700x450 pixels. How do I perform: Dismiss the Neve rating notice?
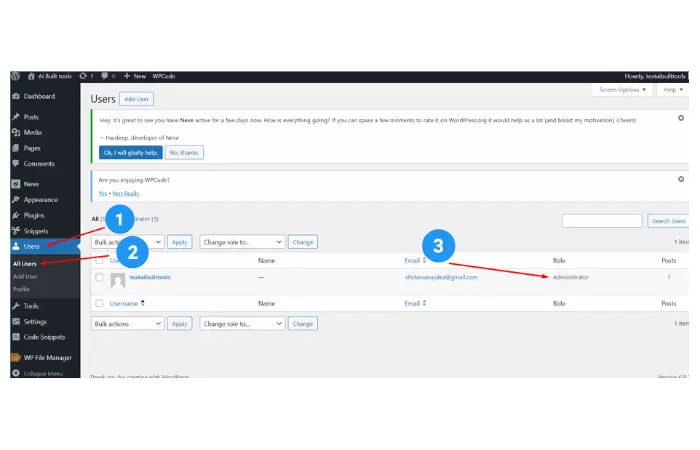(x=681, y=118)
